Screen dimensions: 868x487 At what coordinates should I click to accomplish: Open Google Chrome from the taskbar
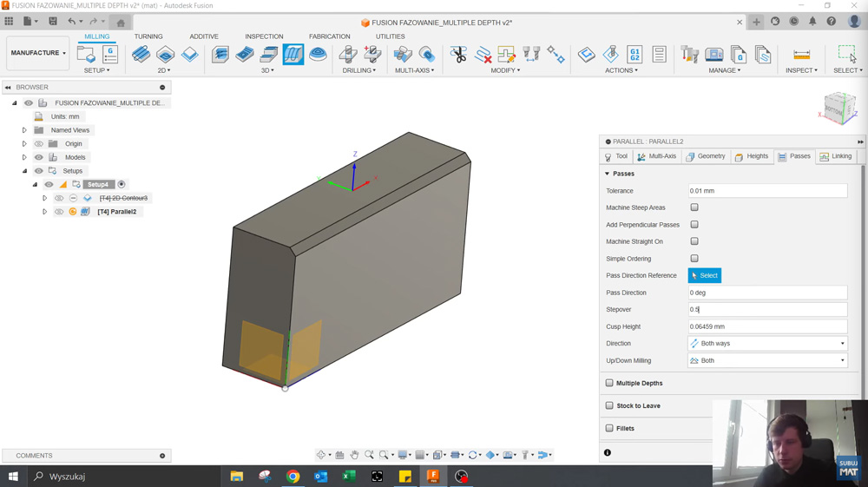coord(293,476)
